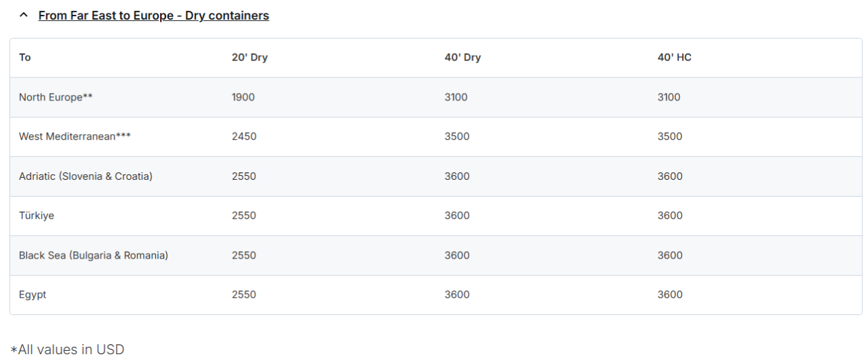Collapse the Far East to Europe section chevron
Image resolution: width=868 pixels, height=361 pixels.
click(x=24, y=16)
